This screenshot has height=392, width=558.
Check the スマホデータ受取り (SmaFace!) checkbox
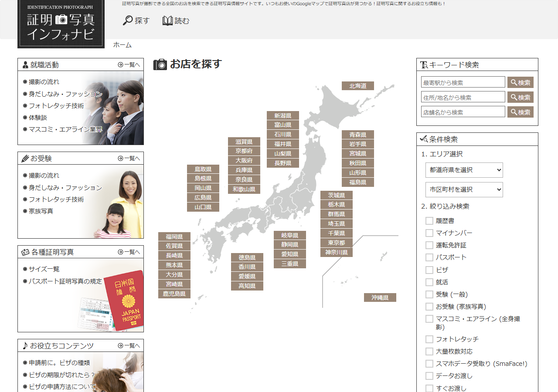click(x=429, y=364)
